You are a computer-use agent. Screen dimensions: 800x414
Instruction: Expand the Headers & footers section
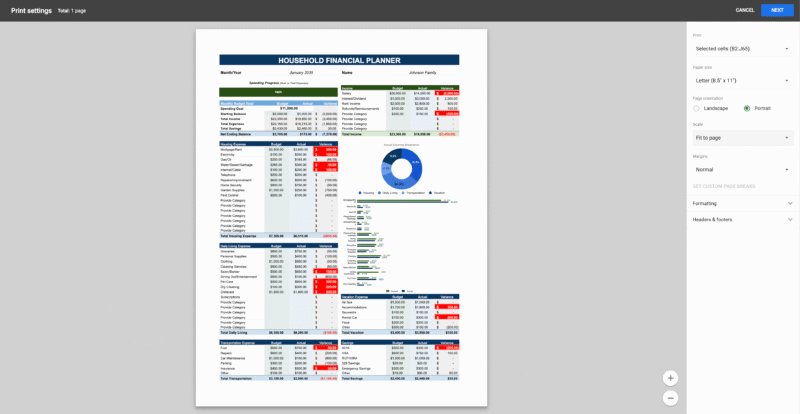click(x=743, y=220)
